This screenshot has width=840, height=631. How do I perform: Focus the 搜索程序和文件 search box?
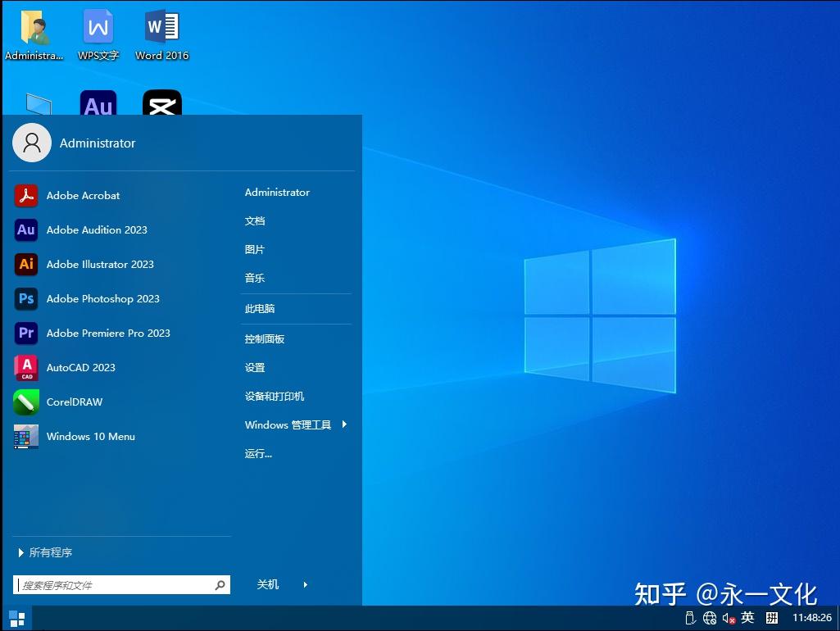click(x=121, y=585)
